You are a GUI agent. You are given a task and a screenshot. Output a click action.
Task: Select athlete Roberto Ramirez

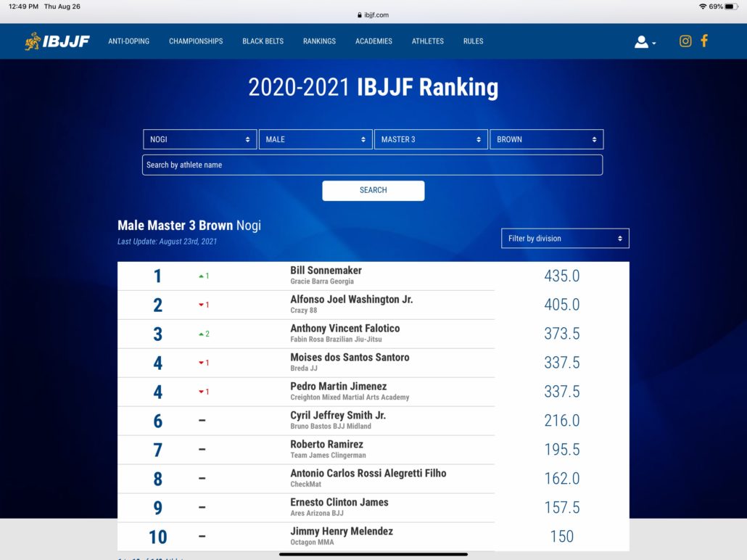327,444
